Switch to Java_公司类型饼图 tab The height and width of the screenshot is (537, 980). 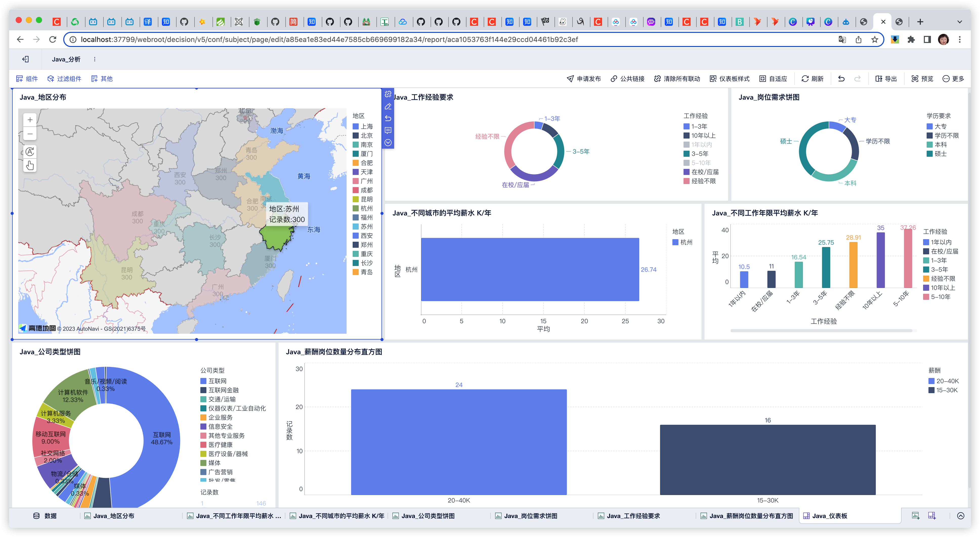pyautogui.click(x=428, y=516)
